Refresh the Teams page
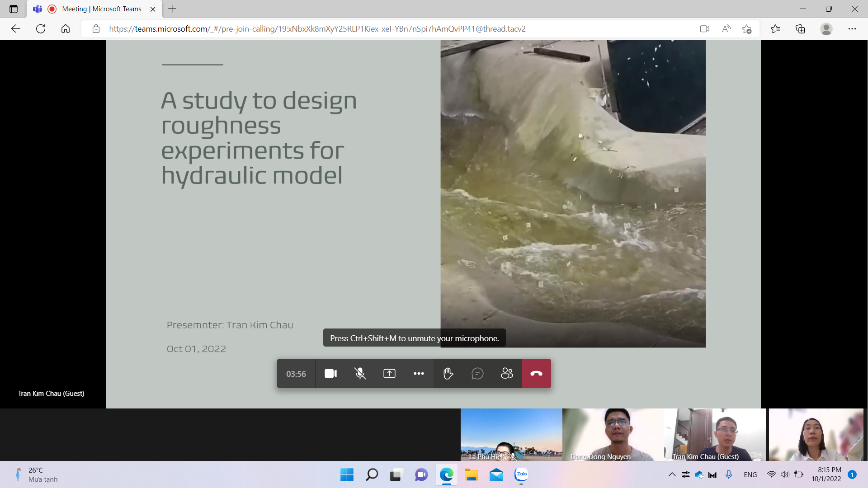Image resolution: width=868 pixels, height=488 pixels. click(41, 29)
